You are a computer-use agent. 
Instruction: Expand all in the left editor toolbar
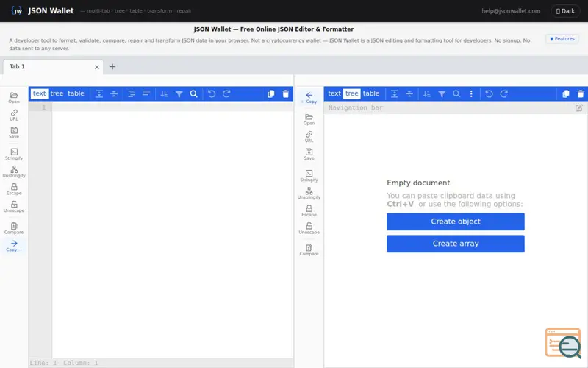click(x=99, y=94)
